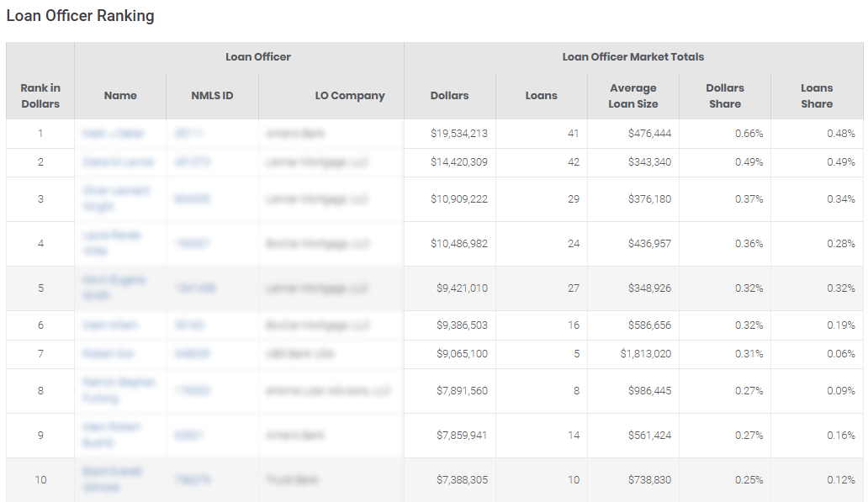Select the Dollars column header
Image resolution: width=868 pixels, height=502 pixels.
(x=449, y=96)
